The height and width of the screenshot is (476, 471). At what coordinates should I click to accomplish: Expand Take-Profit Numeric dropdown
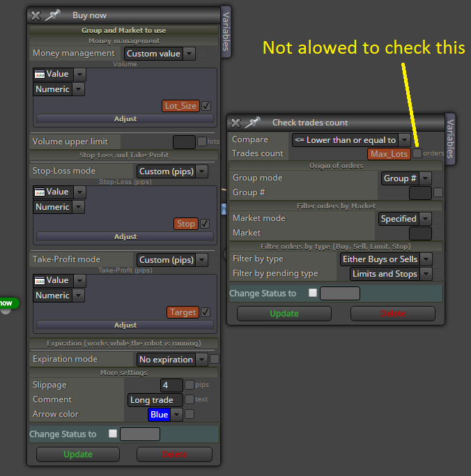pyautogui.click(x=78, y=295)
